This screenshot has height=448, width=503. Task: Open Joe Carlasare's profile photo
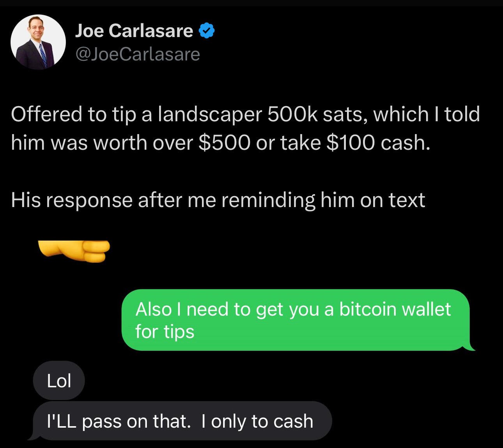38,42
